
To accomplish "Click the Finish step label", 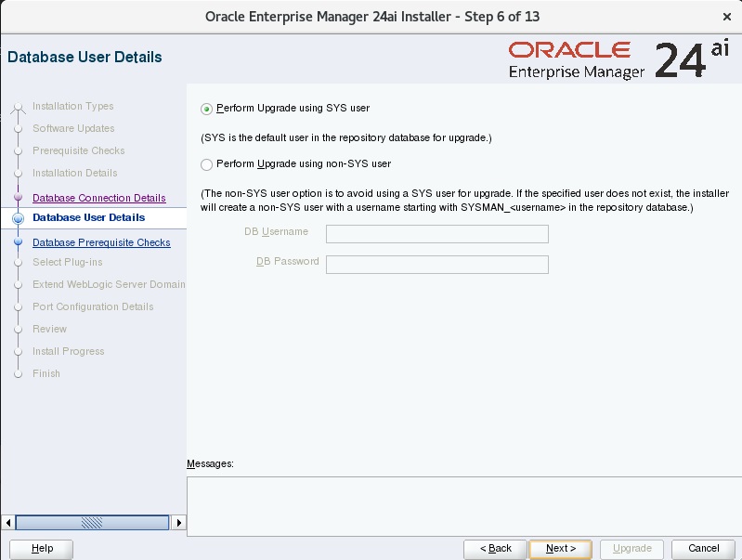I will (46, 373).
